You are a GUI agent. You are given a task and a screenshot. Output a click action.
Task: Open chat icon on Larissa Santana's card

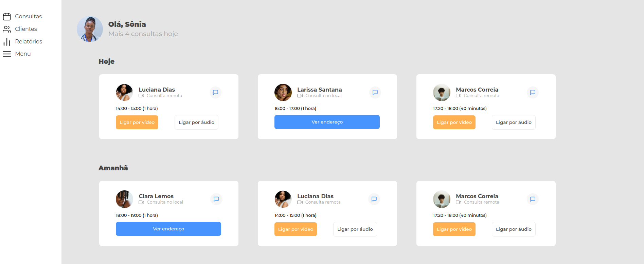coord(375,92)
